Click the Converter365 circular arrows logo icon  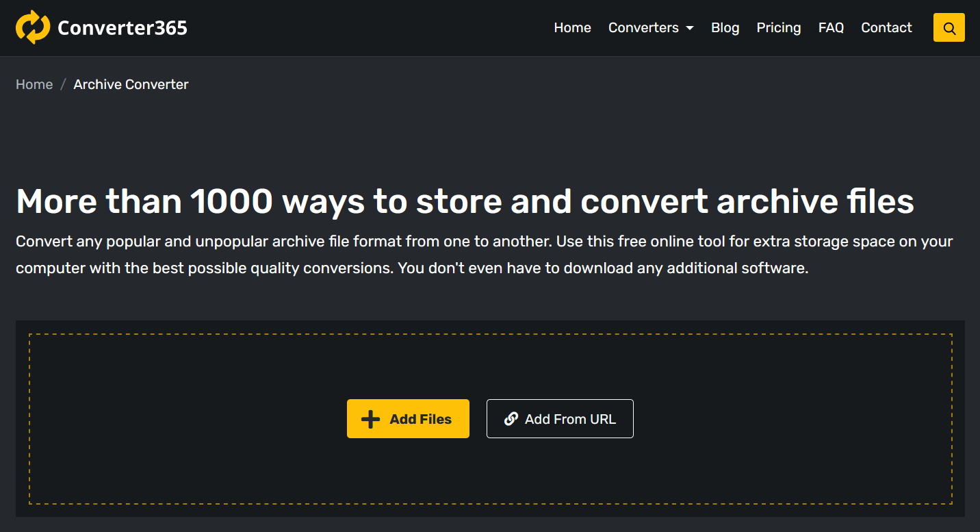pos(33,27)
